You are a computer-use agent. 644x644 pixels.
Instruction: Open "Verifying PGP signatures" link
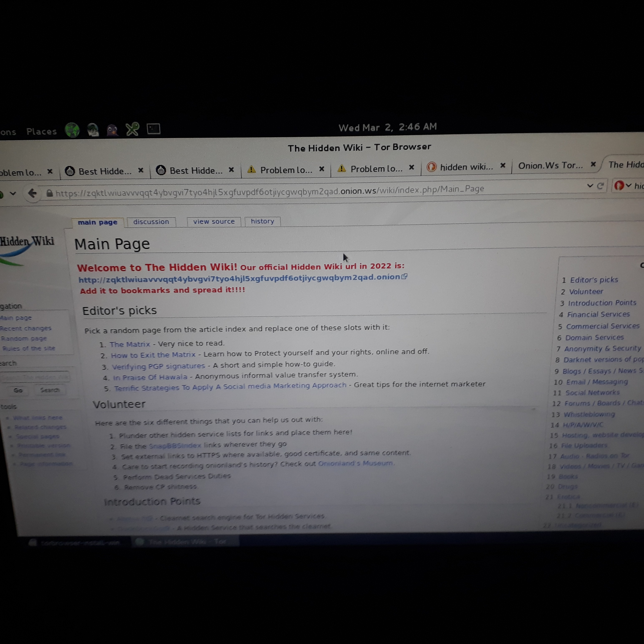click(x=158, y=366)
